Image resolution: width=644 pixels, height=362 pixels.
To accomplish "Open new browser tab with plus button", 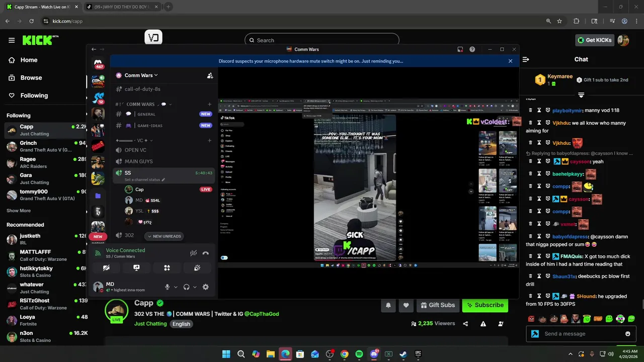I will point(168,7).
